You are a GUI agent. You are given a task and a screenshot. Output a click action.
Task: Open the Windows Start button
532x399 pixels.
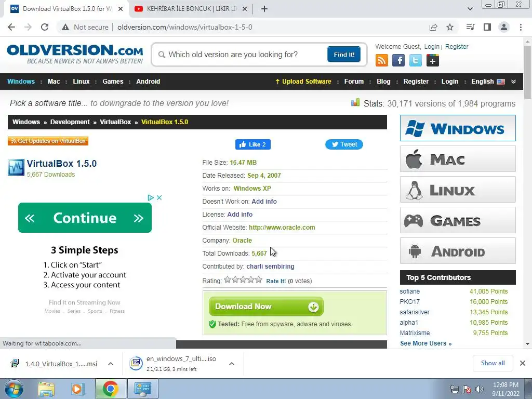pyautogui.click(x=14, y=389)
